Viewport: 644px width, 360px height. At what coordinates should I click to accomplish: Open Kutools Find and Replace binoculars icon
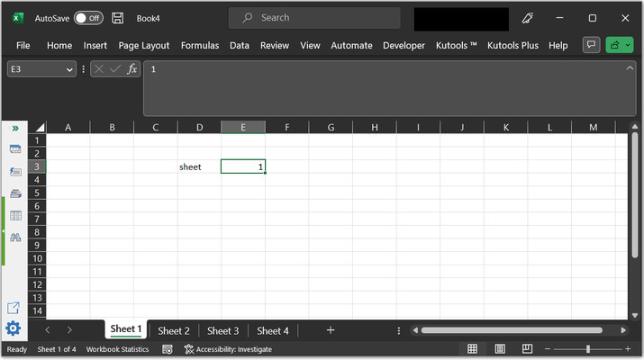(15, 237)
